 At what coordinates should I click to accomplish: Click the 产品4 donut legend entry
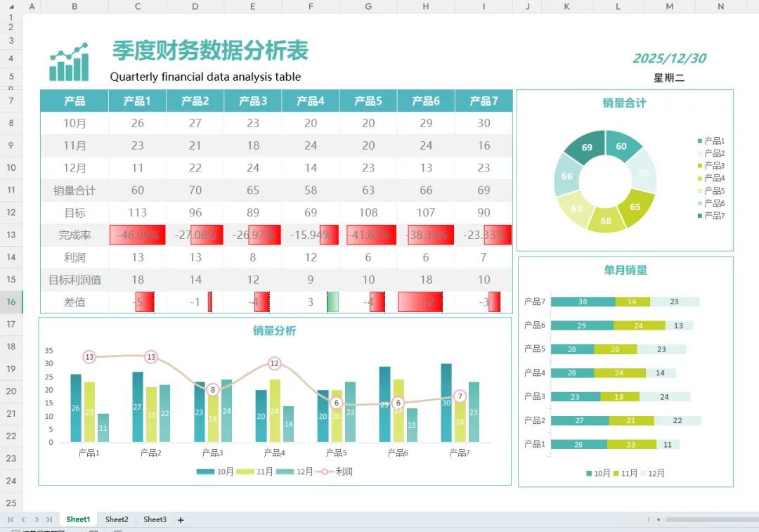coord(711,178)
